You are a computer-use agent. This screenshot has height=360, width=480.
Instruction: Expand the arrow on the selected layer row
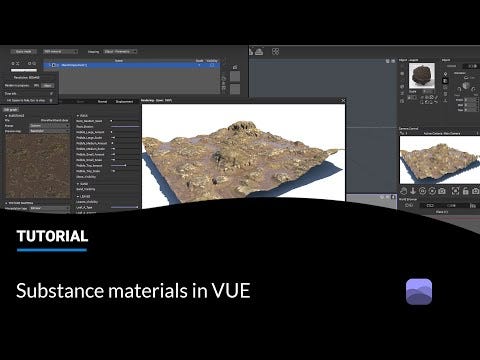[x=49, y=65]
